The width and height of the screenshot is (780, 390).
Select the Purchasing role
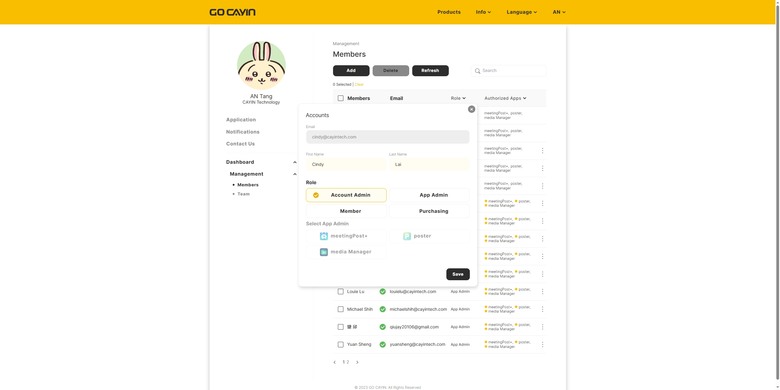(429, 211)
